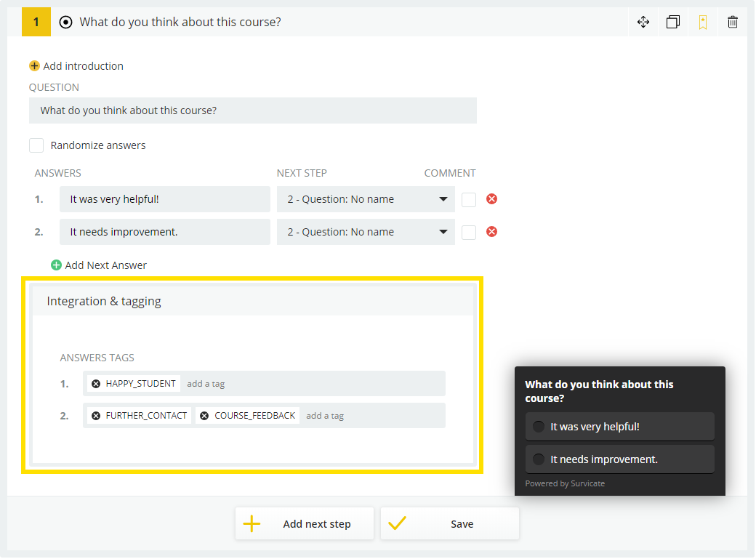Remove the COURSE_FEEDBACK tag
Image resolution: width=756 pixels, height=559 pixels.
click(x=205, y=417)
